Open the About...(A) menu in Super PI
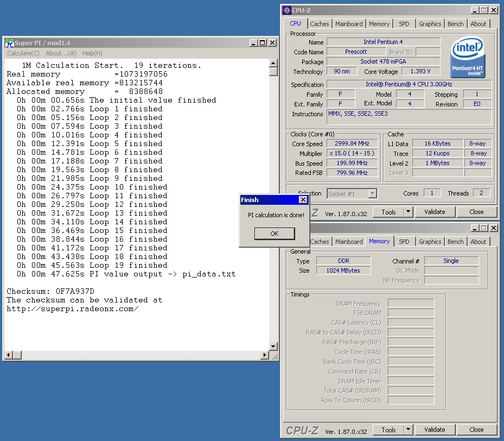Image resolution: width=504 pixels, height=441 pixels. (x=61, y=53)
